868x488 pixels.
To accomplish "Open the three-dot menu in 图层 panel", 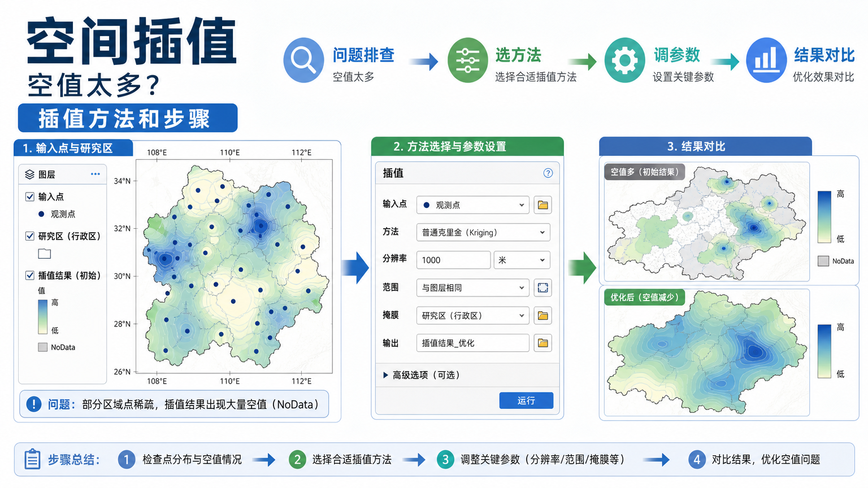I will pyautogui.click(x=95, y=174).
